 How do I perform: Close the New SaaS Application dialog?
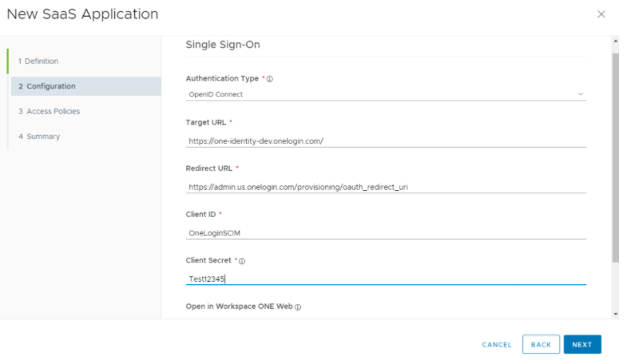[x=601, y=14]
